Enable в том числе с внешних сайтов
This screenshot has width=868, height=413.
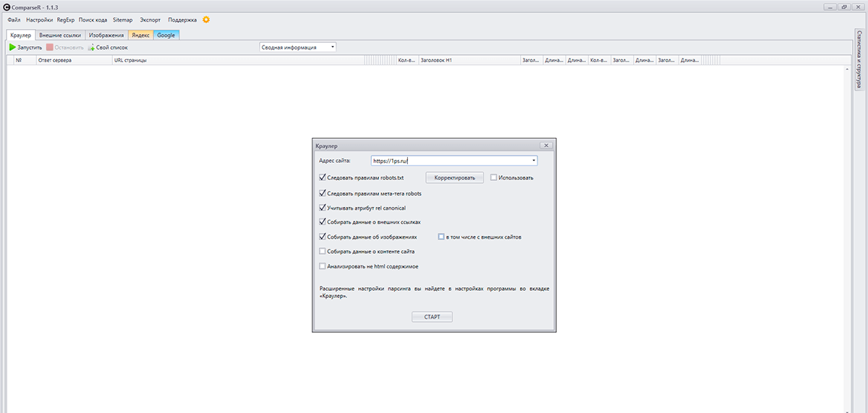[442, 237]
